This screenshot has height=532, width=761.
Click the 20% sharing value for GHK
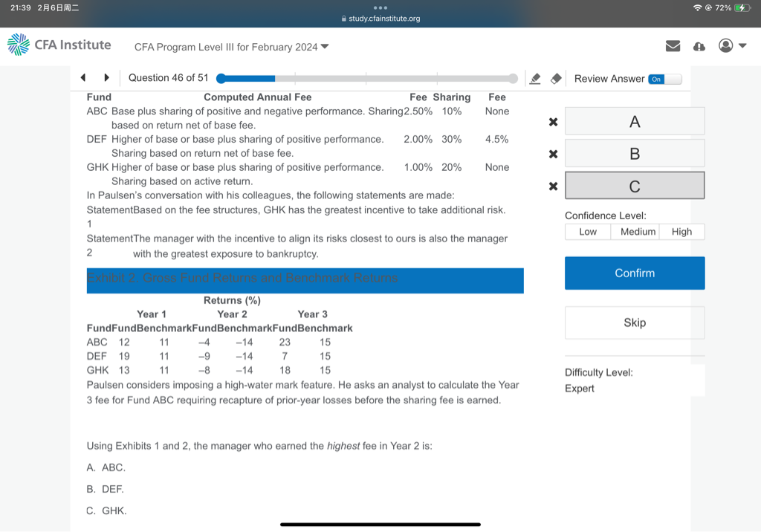point(451,167)
